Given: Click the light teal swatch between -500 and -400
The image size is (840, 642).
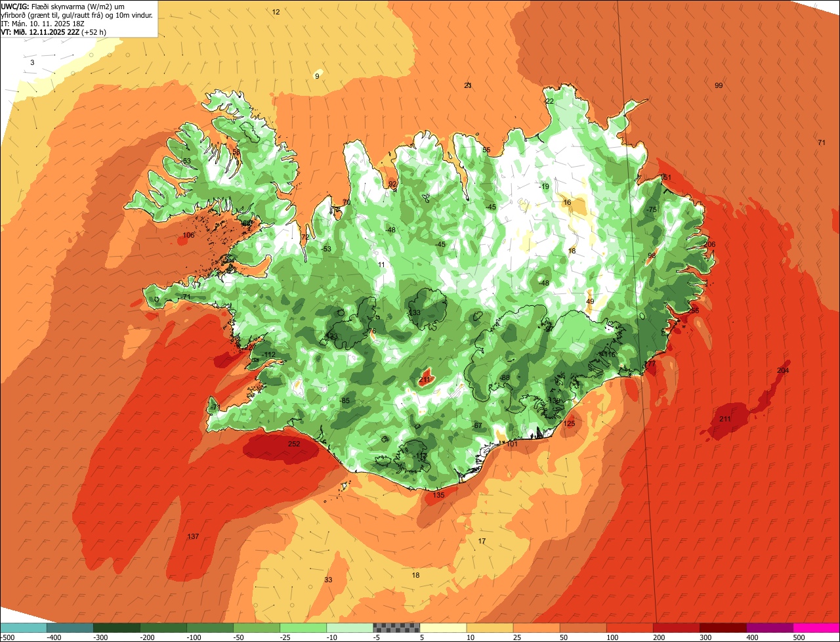Looking at the screenshot, I should [x=23, y=628].
